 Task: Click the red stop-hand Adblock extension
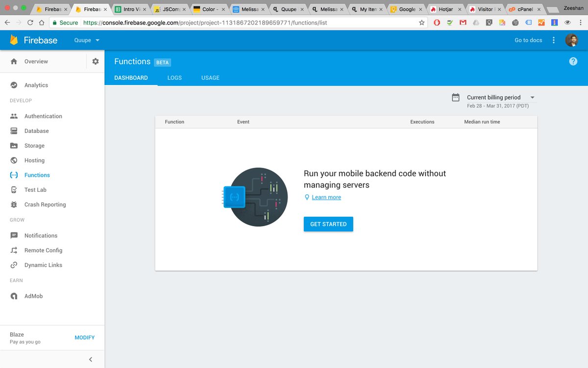436,23
